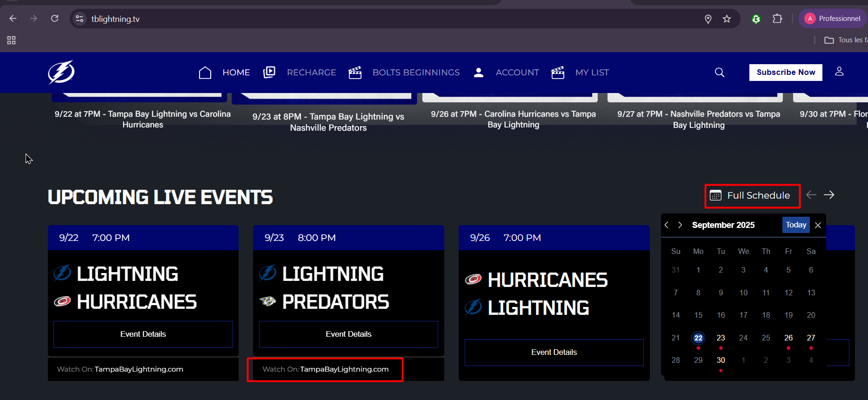Click the 9/23 8:00 PM event header
The height and width of the screenshot is (400, 868).
(x=348, y=238)
